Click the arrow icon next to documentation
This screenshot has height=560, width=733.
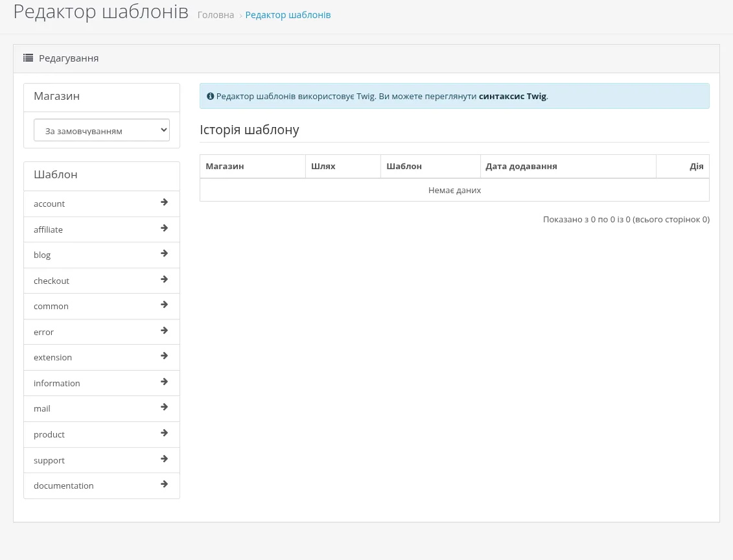[164, 484]
